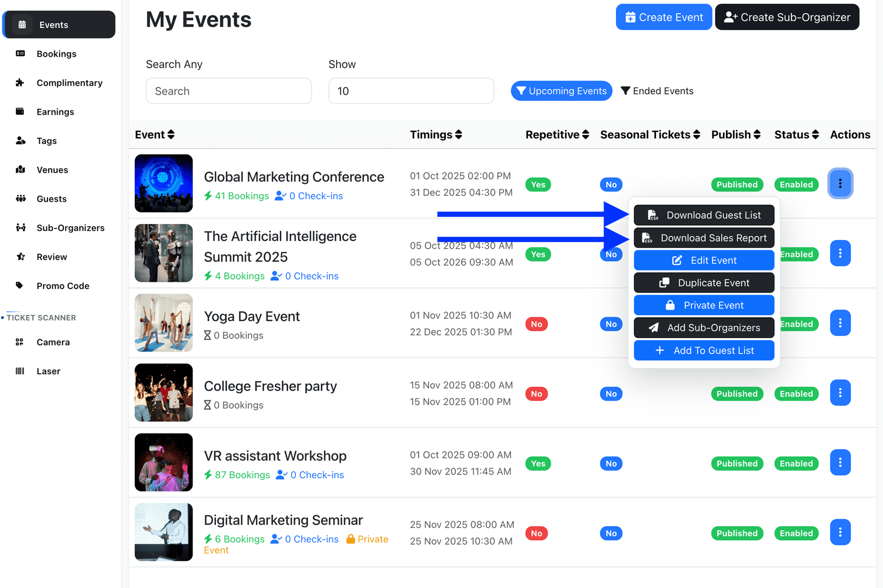Click the Laser barcode scanner icon

pyautogui.click(x=20, y=371)
